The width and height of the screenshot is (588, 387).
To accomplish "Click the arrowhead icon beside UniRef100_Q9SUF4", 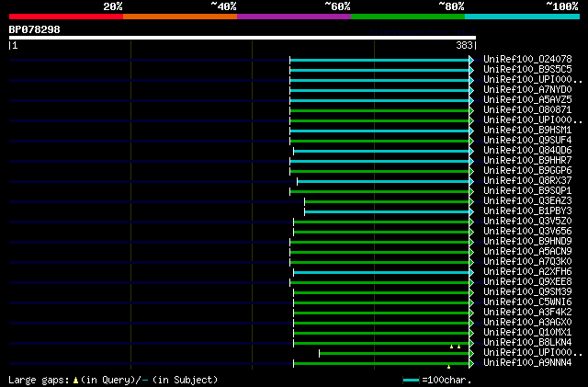I will pyautogui.click(x=471, y=142).
